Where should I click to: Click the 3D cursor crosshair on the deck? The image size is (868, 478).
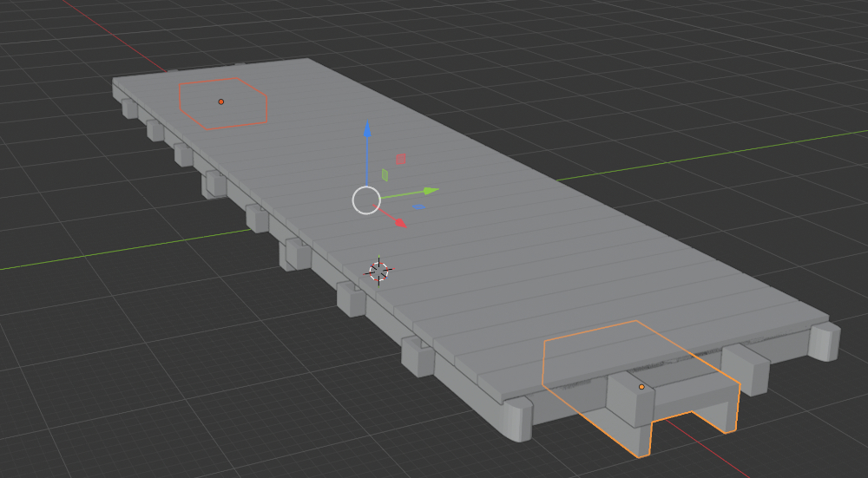[379, 271]
